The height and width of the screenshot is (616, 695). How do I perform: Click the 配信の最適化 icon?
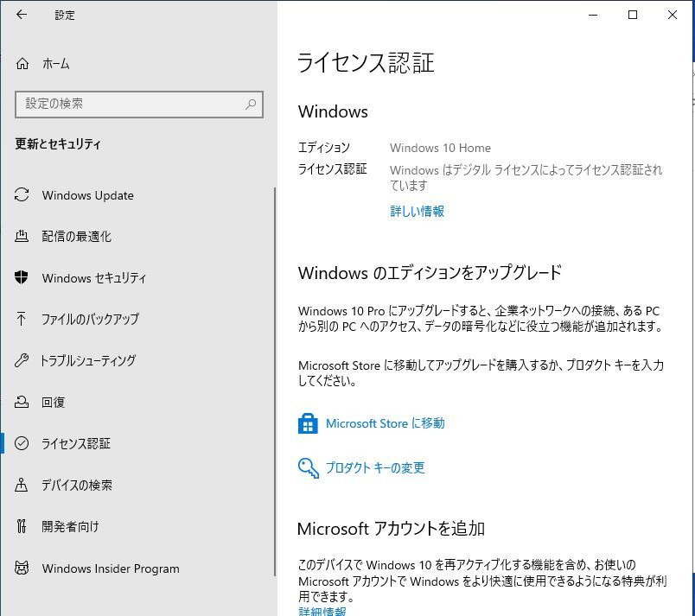pos(22,236)
